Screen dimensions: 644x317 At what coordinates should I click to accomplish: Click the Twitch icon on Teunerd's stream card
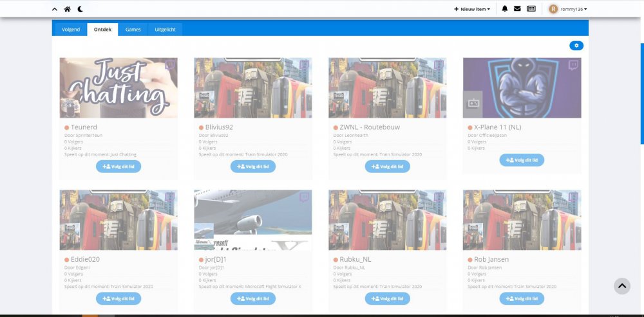point(169,66)
